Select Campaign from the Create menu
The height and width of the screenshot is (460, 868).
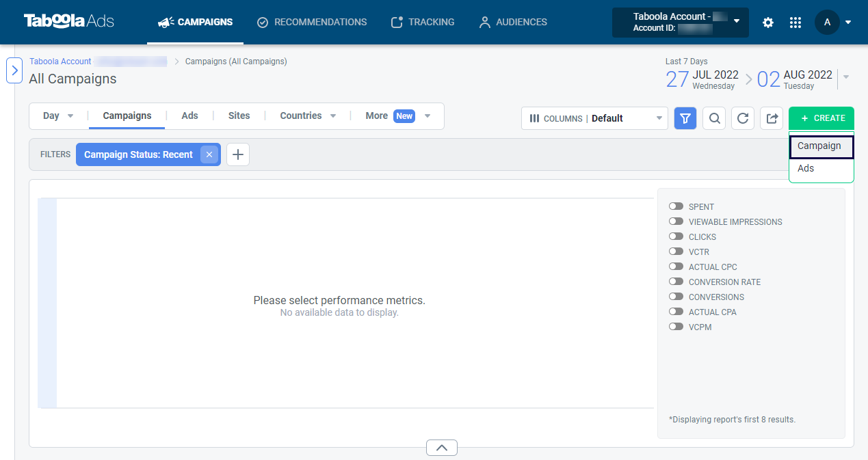pyautogui.click(x=821, y=146)
